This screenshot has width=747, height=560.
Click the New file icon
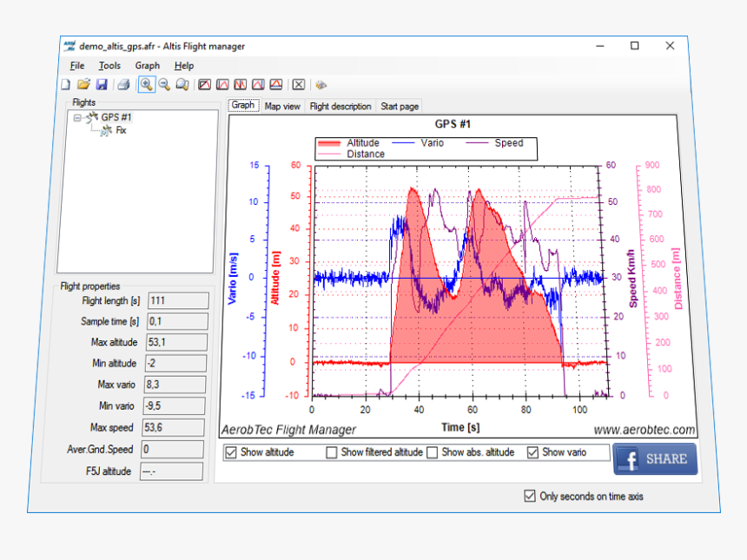[65, 84]
